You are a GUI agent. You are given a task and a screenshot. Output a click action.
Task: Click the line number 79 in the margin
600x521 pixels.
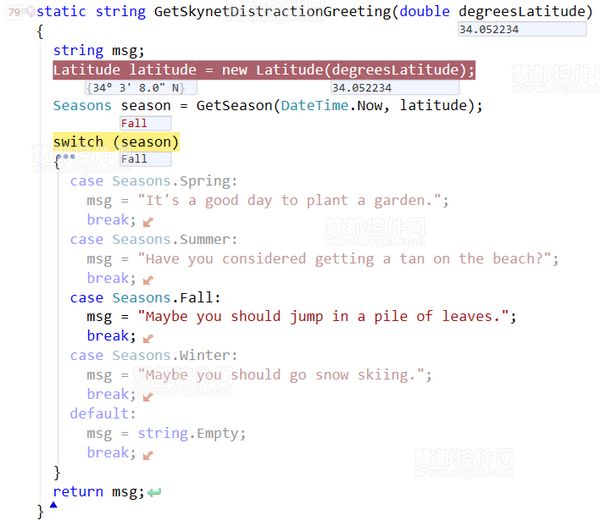click(x=15, y=12)
